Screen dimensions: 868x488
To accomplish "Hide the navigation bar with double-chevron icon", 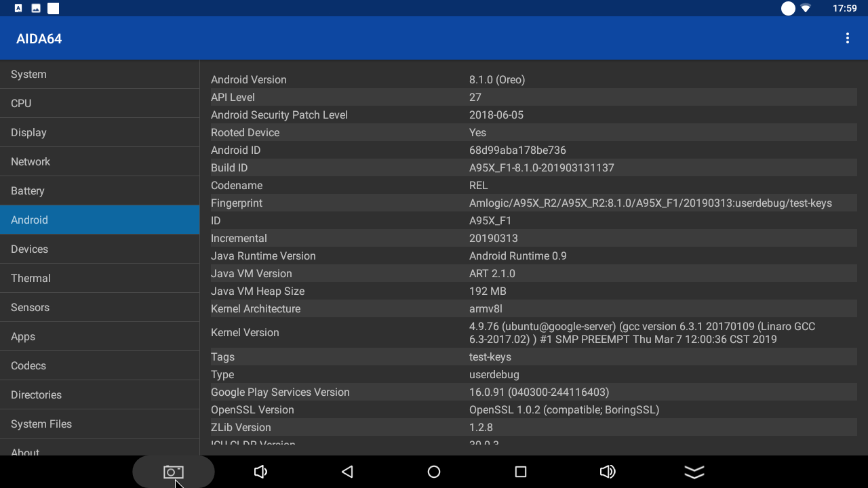I will (x=694, y=472).
